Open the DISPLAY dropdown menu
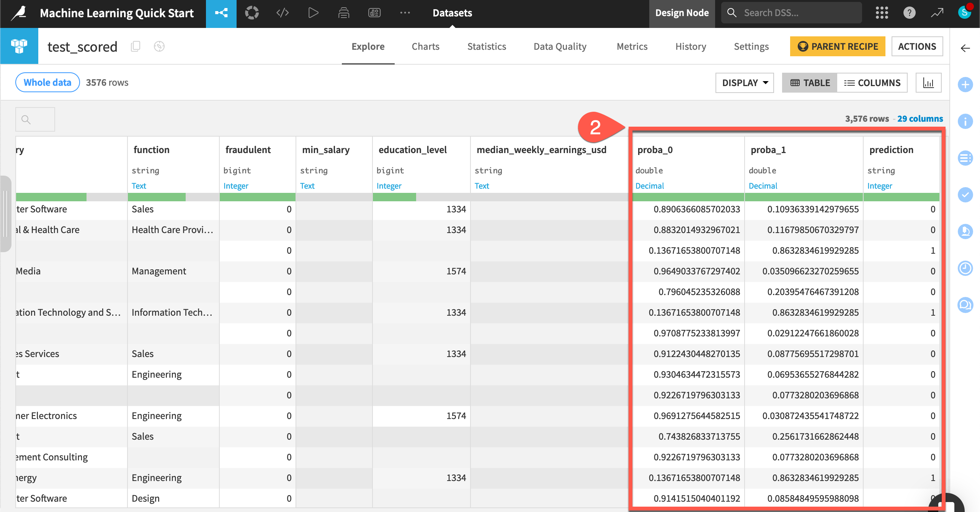Image resolution: width=980 pixels, height=512 pixels. click(744, 82)
